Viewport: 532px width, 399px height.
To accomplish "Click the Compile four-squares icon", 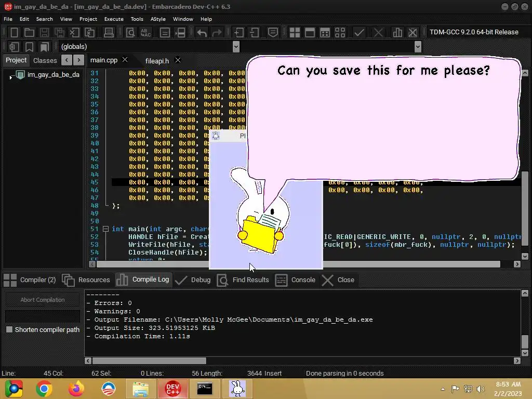I will (295, 33).
